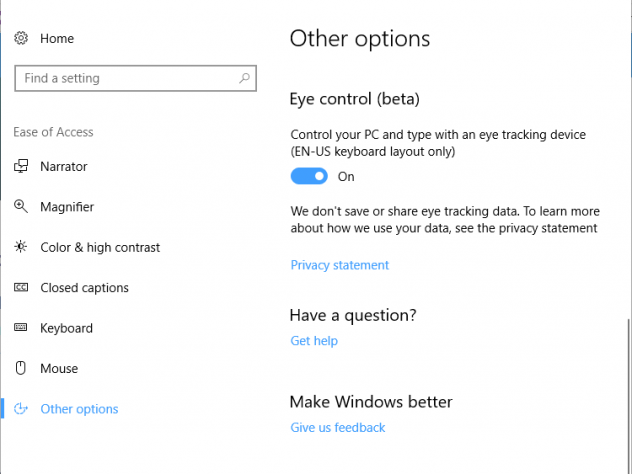Click the Closed captions icon
The width and height of the screenshot is (632, 474).
point(21,288)
